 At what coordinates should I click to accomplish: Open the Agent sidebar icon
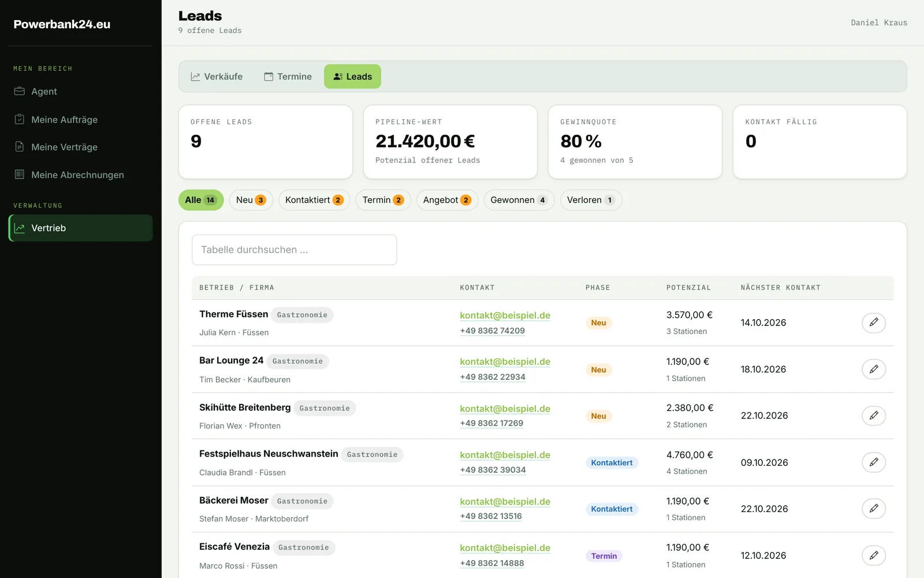click(20, 91)
